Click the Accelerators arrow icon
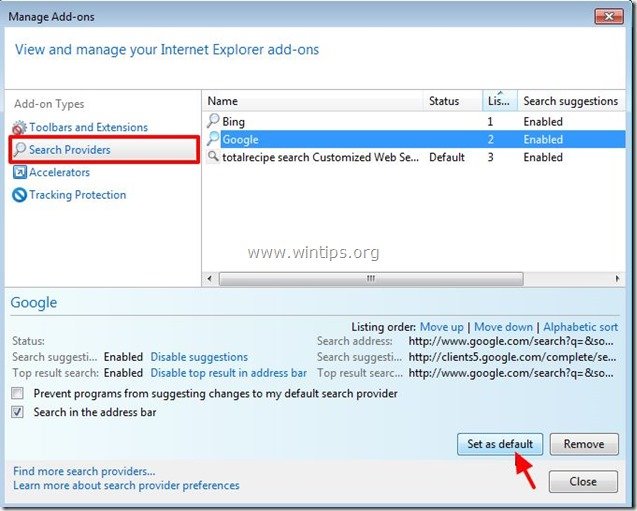The width and height of the screenshot is (637, 511). click(x=20, y=172)
